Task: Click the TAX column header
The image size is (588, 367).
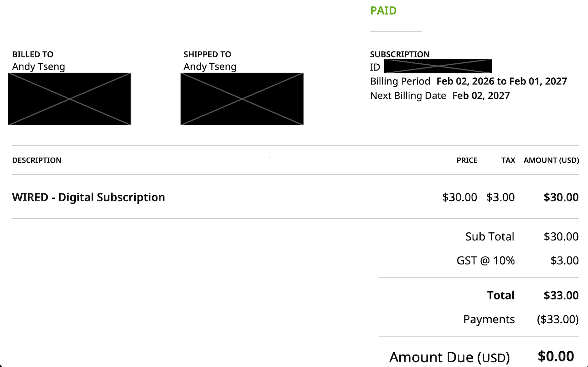Action: pos(508,160)
